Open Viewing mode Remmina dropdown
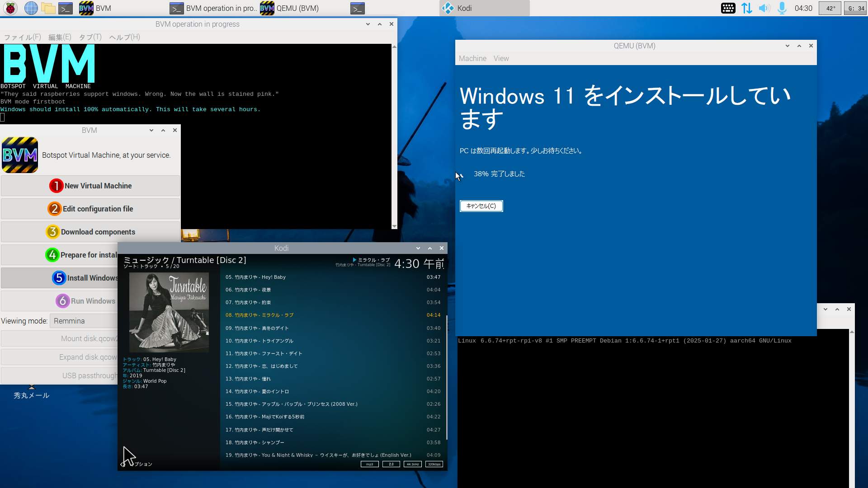Image resolution: width=868 pixels, height=488 pixels. pos(84,321)
